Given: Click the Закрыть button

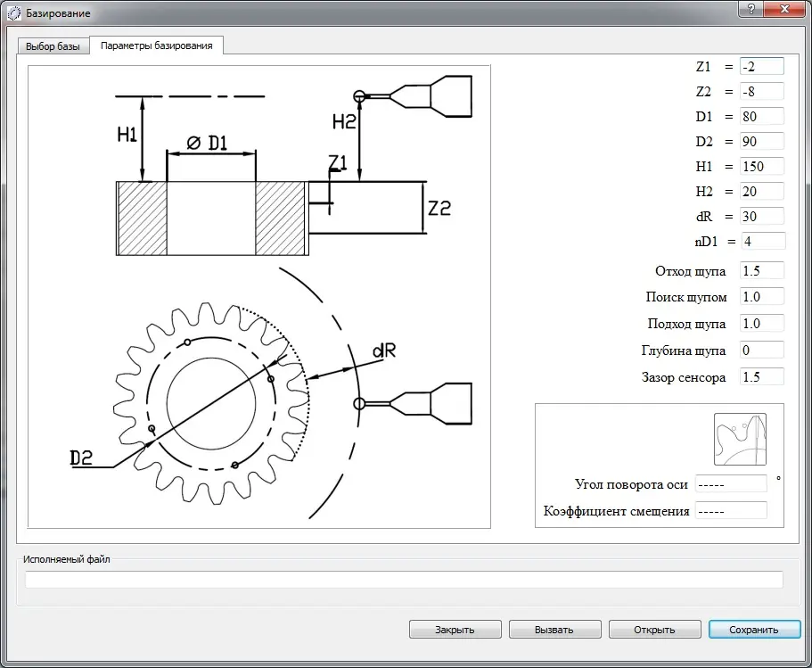Looking at the screenshot, I should tap(455, 629).
